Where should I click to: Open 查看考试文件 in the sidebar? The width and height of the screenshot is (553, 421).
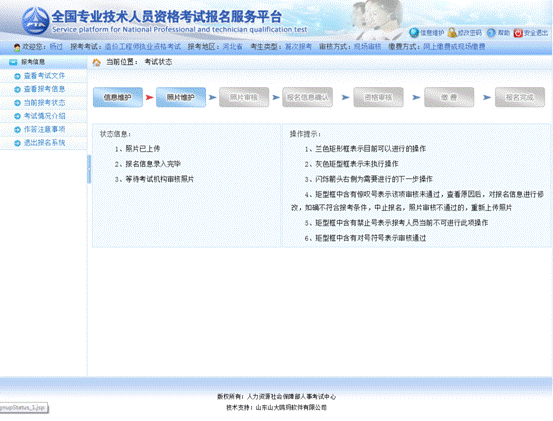point(44,76)
